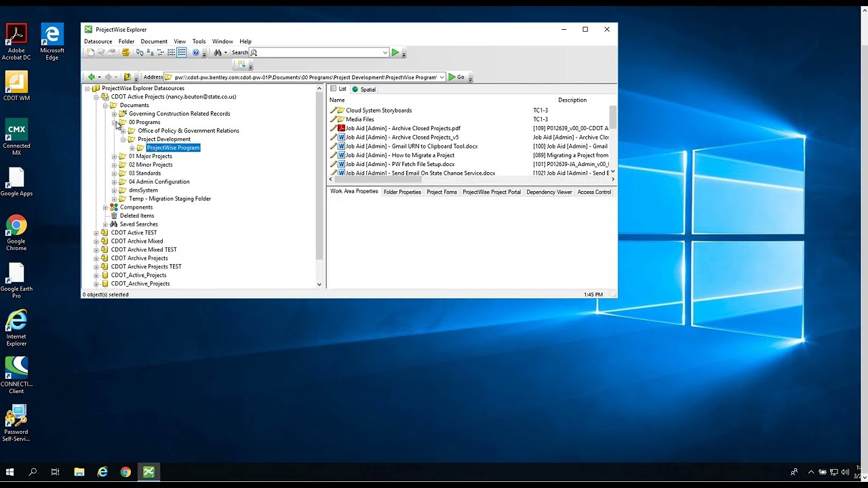Collapse the 00 Programs folder
Image resolution: width=868 pixels, height=488 pixels.
coord(114,122)
